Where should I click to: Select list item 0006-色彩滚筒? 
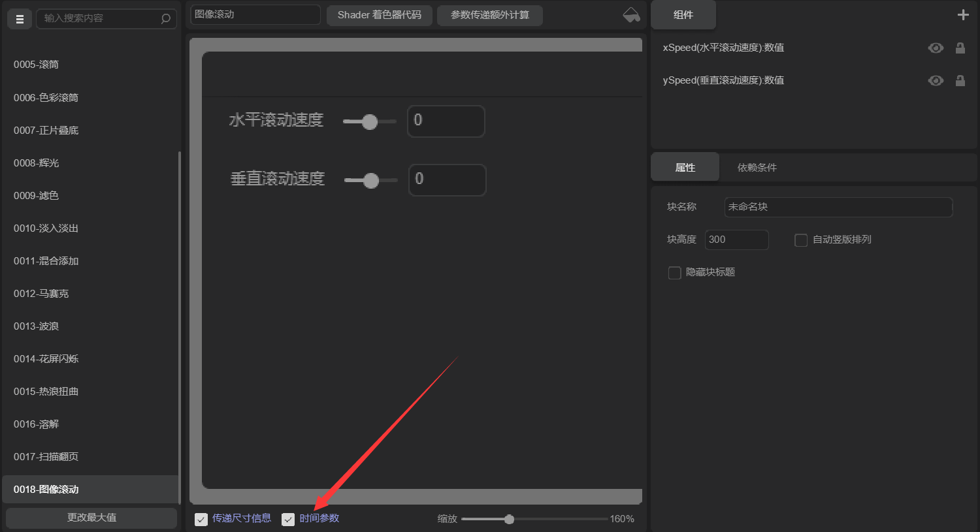click(x=90, y=97)
